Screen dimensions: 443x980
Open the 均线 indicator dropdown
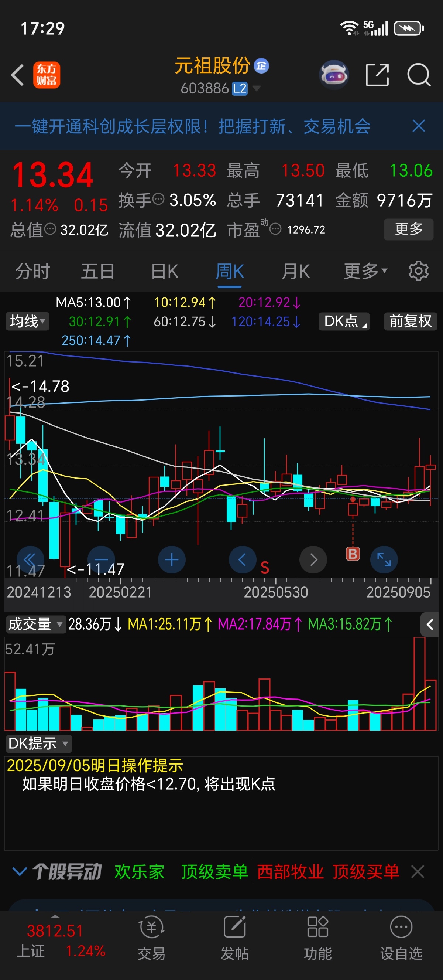tap(27, 321)
